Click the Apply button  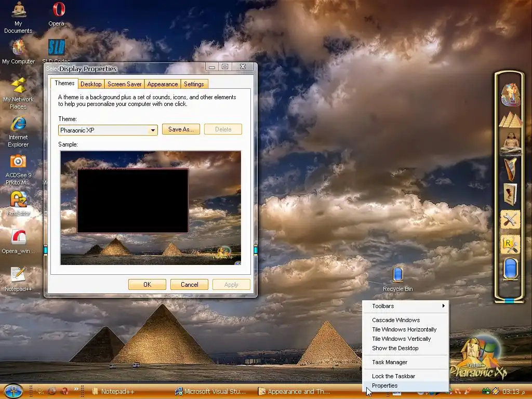231,285
